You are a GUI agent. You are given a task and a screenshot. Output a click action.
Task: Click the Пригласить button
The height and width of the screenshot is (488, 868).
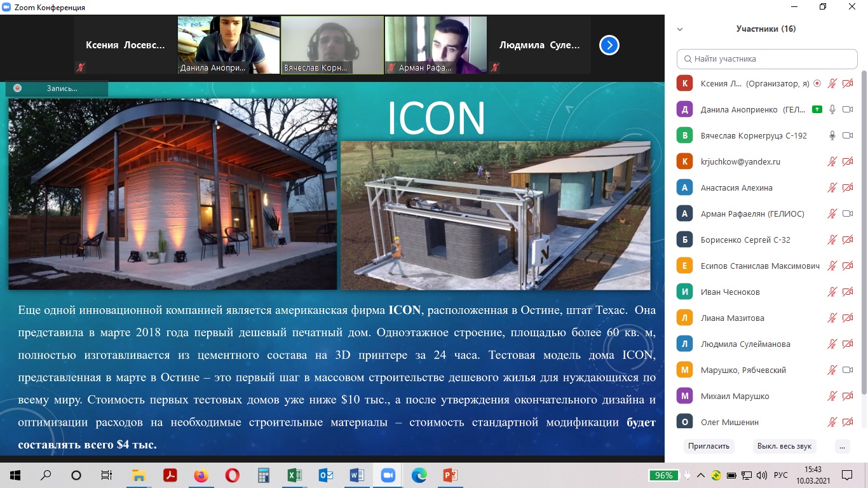point(709,445)
